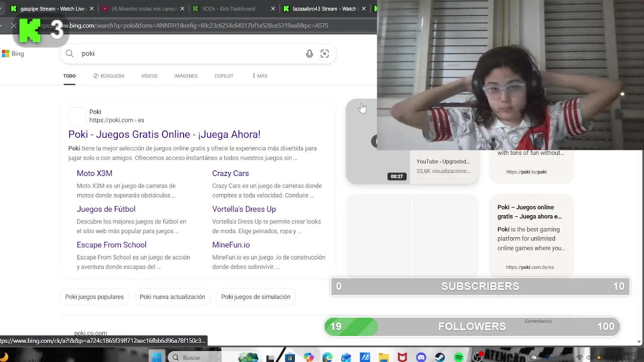Open the Moto X3M sitelink
The image size is (644, 362).
coord(95,173)
